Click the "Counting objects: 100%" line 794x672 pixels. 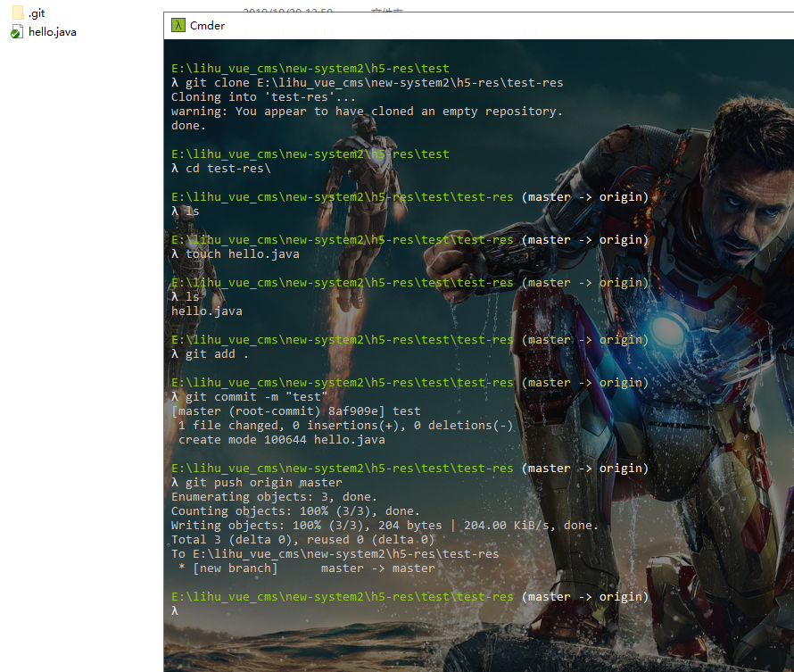point(295,511)
